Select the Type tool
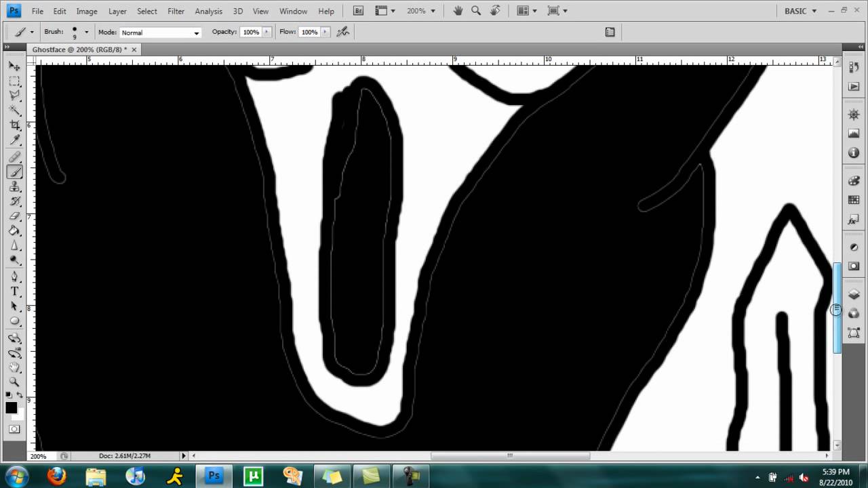Image resolution: width=868 pixels, height=488 pixels. pyautogui.click(x=14, y=291)
